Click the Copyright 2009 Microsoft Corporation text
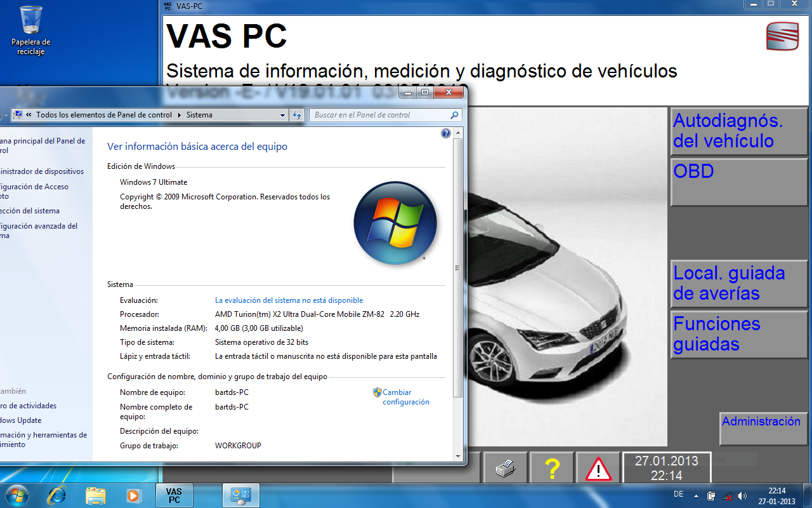Screen dimensions: 812x508 [x=225, y=201]
